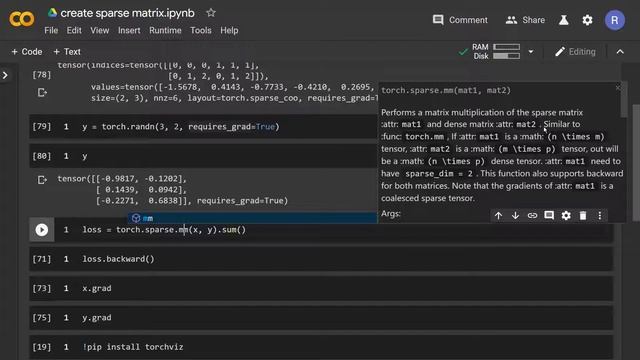
Task: Add a new Text cell
Action: (x=67, y=52)
